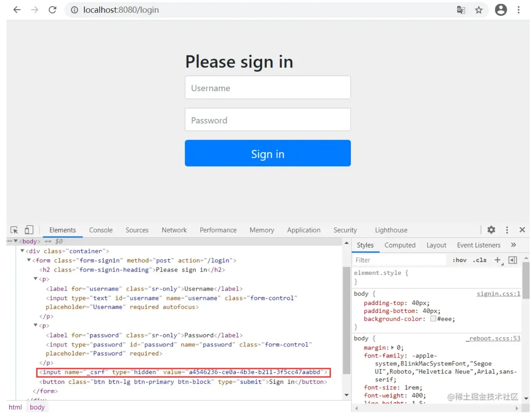
Task: Switch to the Network tab
Action: (174, 230)
